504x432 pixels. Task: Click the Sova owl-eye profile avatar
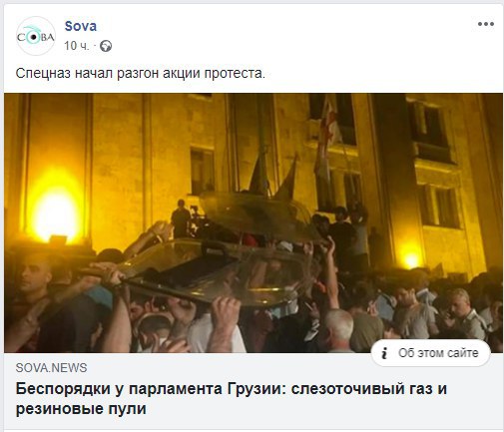36,36
